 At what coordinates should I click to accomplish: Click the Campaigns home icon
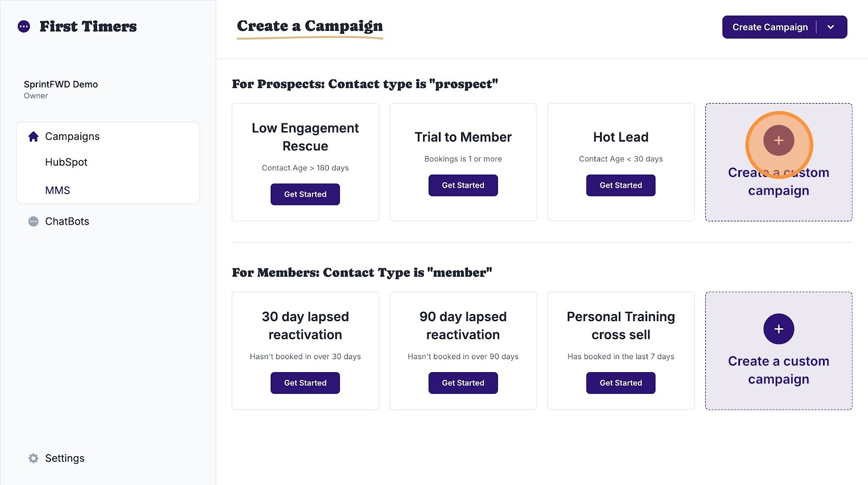coord(34,137)
